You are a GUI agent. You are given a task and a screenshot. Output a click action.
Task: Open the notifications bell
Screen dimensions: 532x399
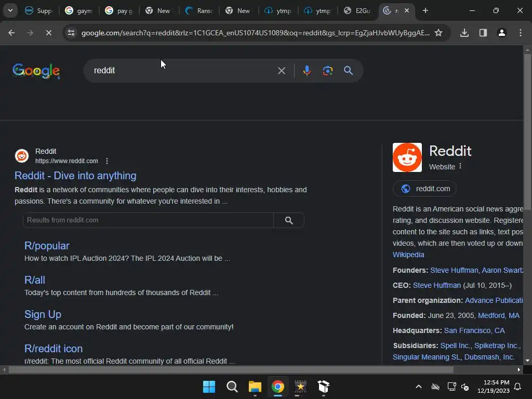point(518,387)
